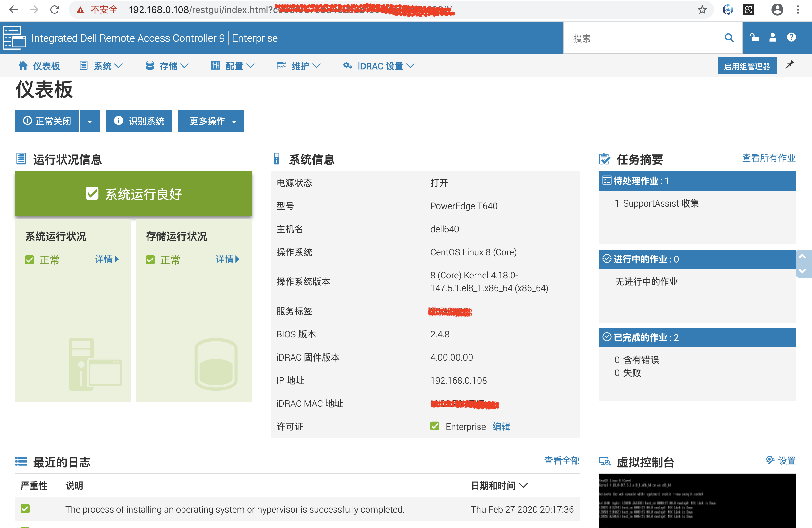Click the pending jobs header icon

pyautogui.click(x=607, y=180)
